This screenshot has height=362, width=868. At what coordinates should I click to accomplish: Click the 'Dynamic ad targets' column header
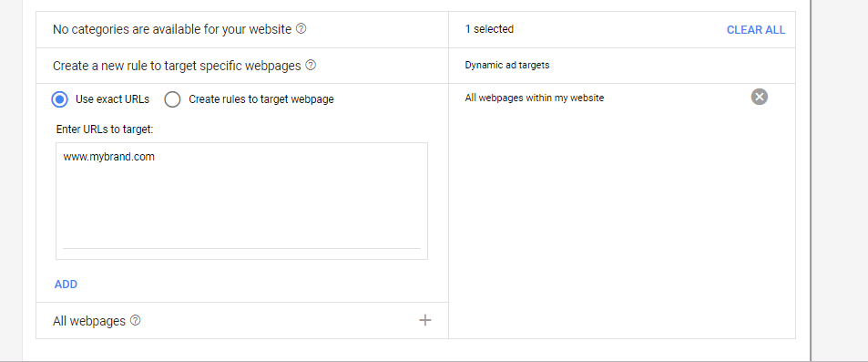(507, 65)
